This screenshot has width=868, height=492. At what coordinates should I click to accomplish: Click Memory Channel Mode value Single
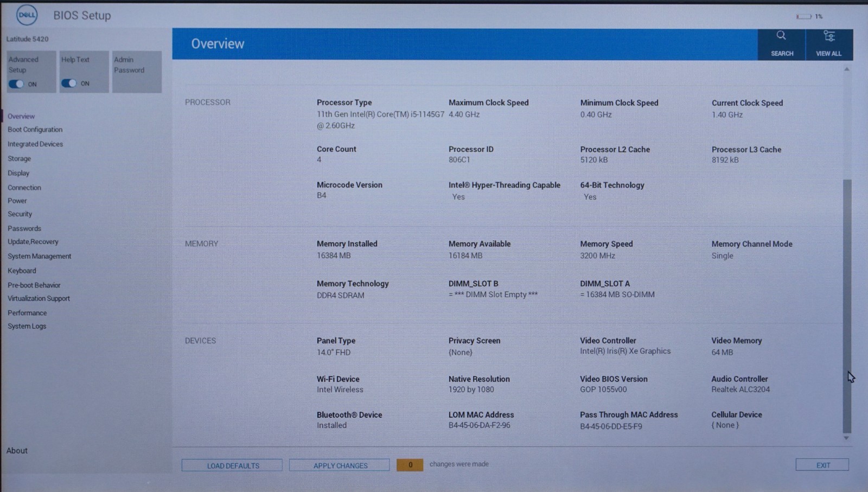pos(723,255)
